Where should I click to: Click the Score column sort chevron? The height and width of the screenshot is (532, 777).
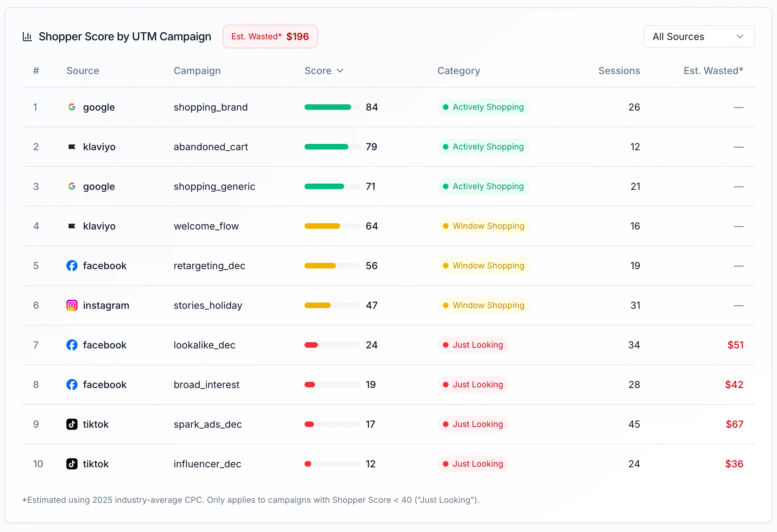(340, 71)
